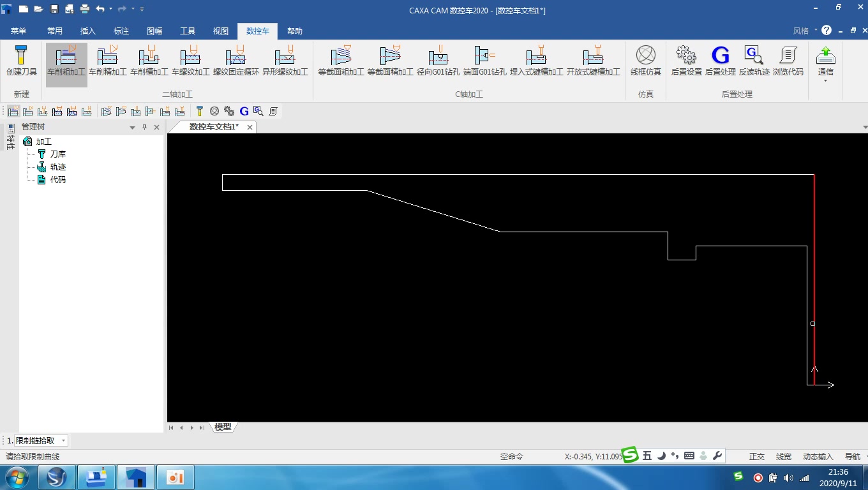Switch to the 常用 ribbon tab
This screenshot has width=868, height=490.
[x=55, y=31]
